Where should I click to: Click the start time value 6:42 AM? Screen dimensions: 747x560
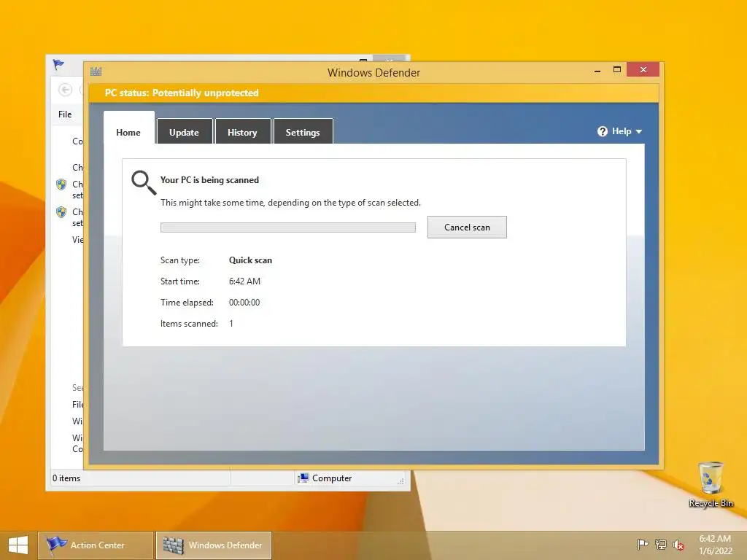(x=245, y=281)
